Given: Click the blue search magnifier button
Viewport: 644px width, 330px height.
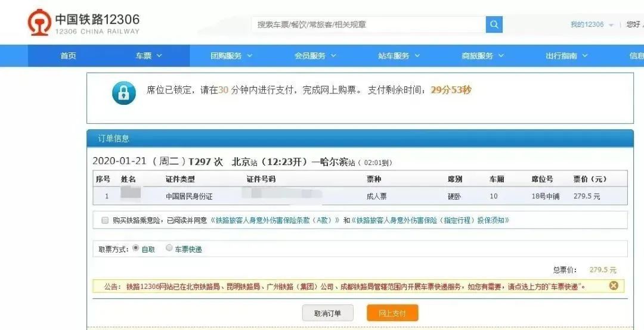Looking at the screenshot, I should click(494, 24).
